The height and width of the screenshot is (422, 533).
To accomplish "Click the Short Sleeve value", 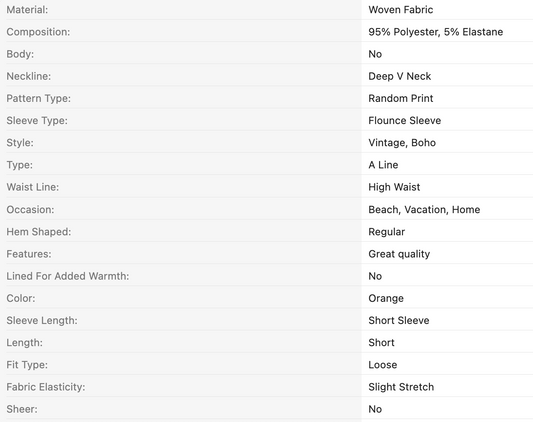I will [x=398, y=320].
